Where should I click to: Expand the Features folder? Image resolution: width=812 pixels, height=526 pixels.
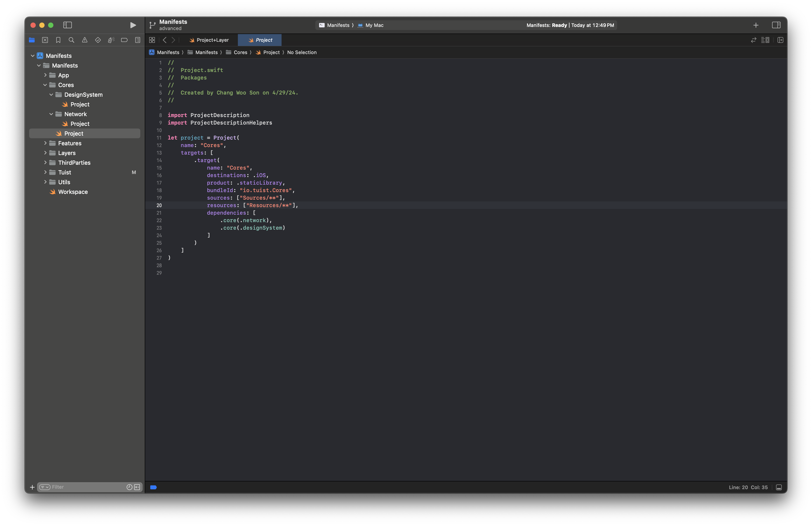[45, 143]
